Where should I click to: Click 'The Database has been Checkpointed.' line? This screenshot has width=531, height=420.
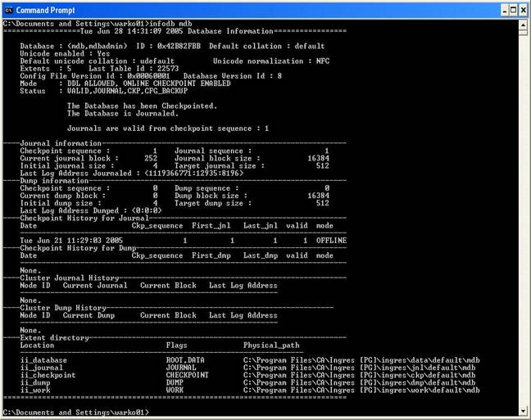pos(142,106)
